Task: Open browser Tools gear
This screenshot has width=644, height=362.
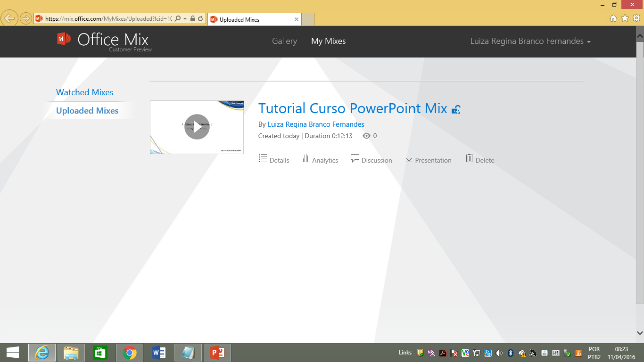Action: tap(636, 18)
